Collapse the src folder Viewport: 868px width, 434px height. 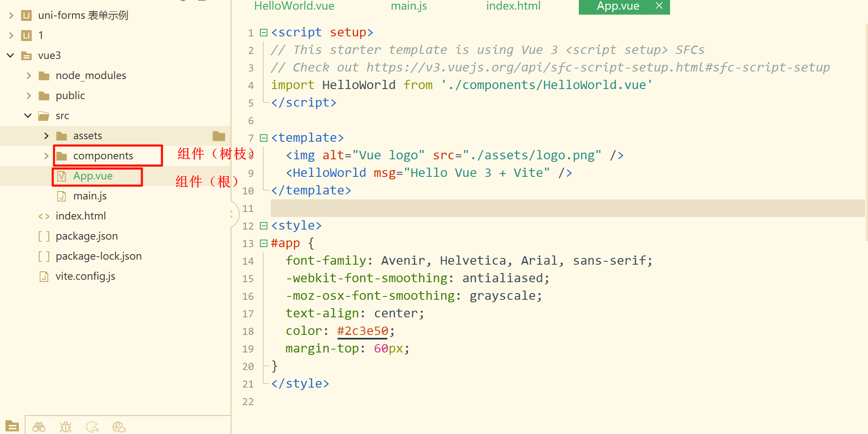(x=28, y=116)
